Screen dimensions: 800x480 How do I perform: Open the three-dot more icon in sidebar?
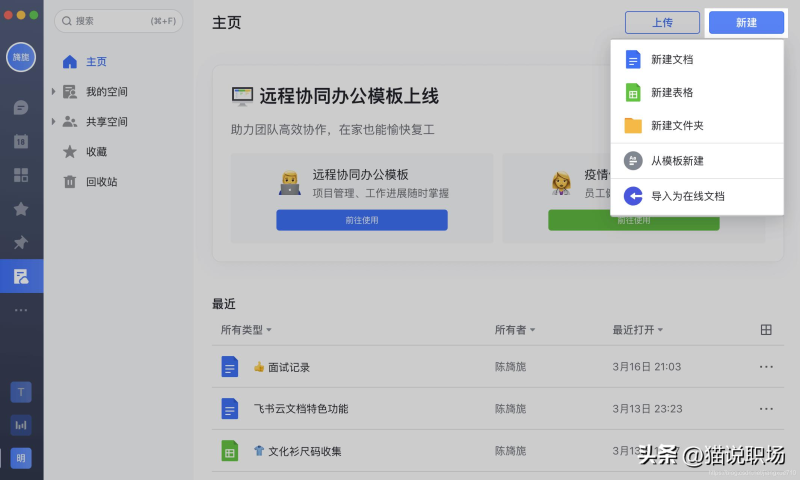(x=21, y=311)
